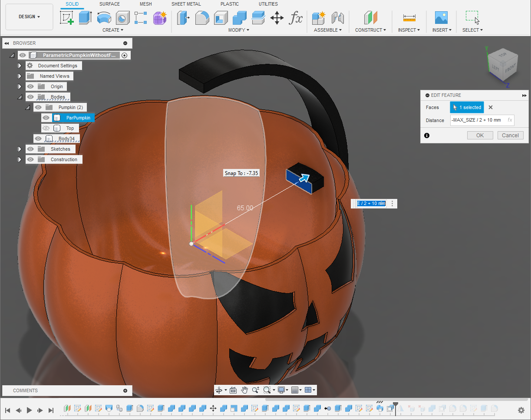Select the Extrude tool
Image resolution: width=531 pixels, height=420 pixels.
click(85, 18)
